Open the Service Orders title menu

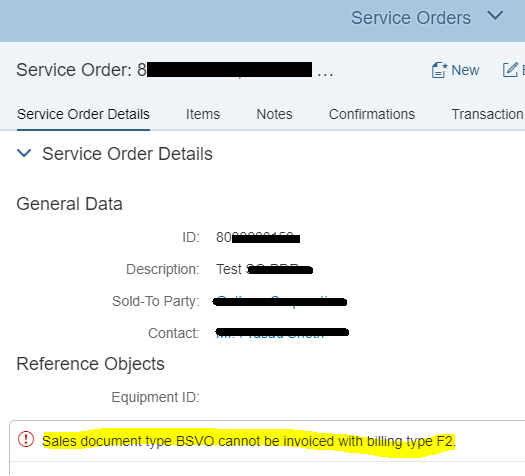pyautogui.click(x=411, y=18)
